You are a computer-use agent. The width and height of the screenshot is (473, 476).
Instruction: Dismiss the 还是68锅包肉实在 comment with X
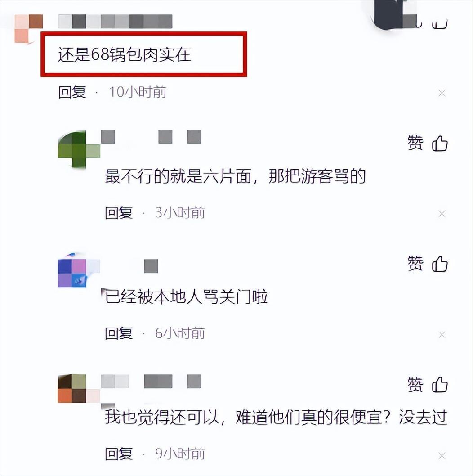(442, 93)
